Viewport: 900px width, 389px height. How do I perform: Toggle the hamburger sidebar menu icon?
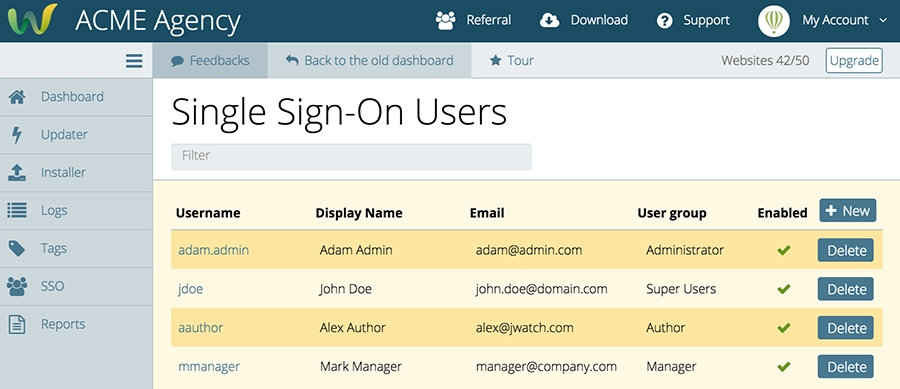click(x=134, y=60)
